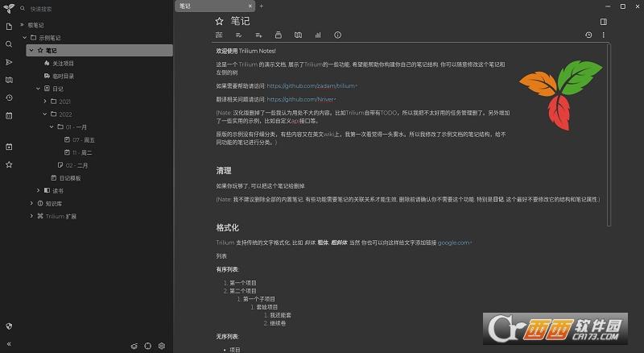The width and height of the screenshot is (644, 353).
Task: Open today's journal note icon
Action: pos(9,147)
